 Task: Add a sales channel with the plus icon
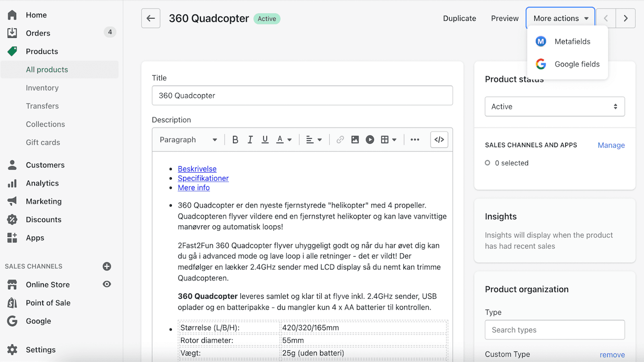click(106, 266)
